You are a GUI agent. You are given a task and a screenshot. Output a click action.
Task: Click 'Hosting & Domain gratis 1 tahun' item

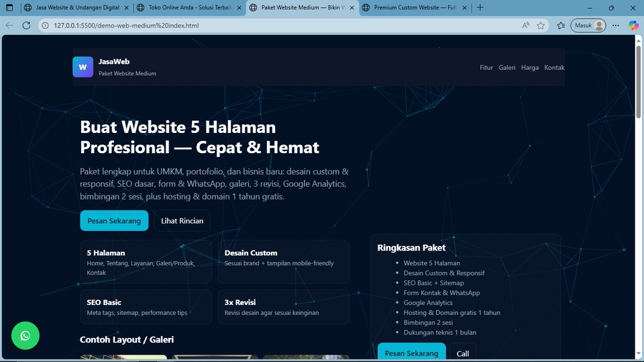point(451,312)
